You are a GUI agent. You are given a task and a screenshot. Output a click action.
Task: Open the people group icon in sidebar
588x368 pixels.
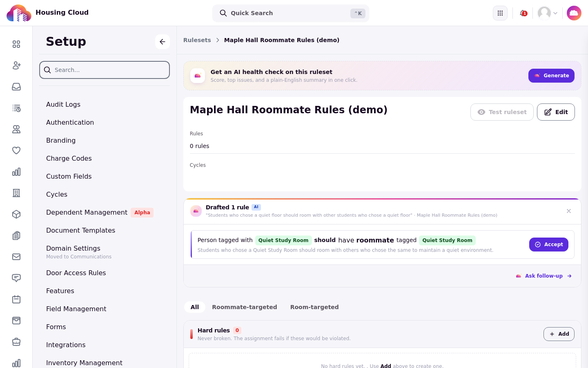[x=16, y=129]
